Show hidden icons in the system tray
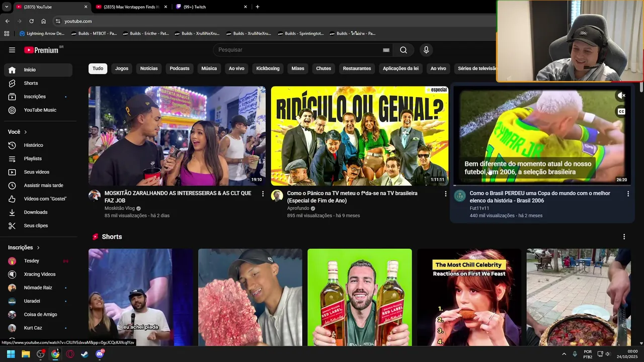Screen dimensions: 644x362 [564, 354]
